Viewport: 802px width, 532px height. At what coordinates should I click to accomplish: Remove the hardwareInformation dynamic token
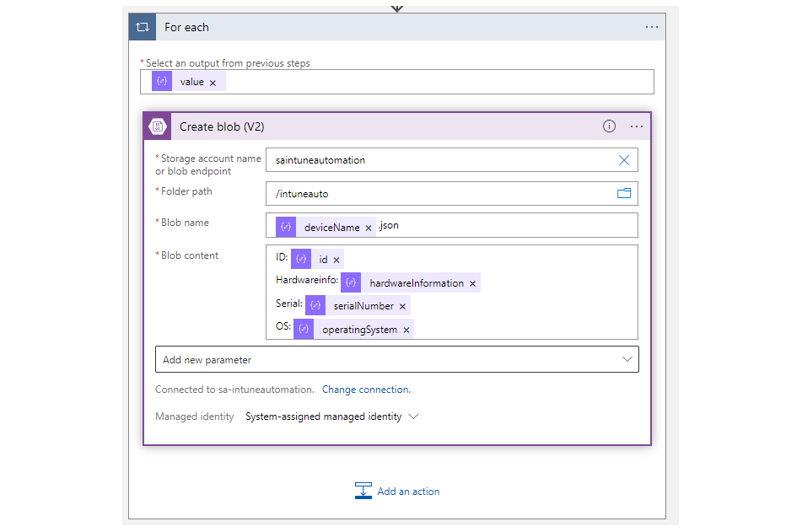(x=472, y=283)
